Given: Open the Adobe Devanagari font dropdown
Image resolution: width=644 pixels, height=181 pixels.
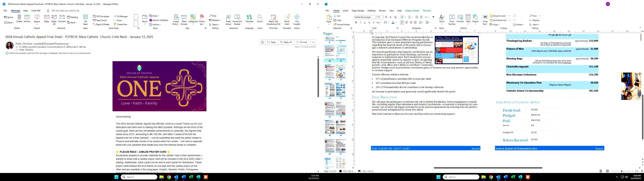Looking at the screenshot, I should point(375,17).
